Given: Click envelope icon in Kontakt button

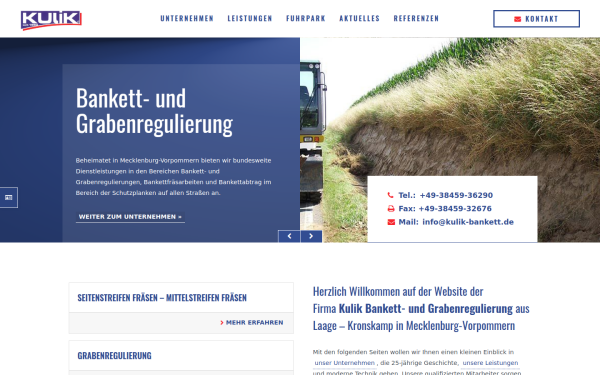Looking at the screenshot, I should pyautogui.click(x=517, y=19).
